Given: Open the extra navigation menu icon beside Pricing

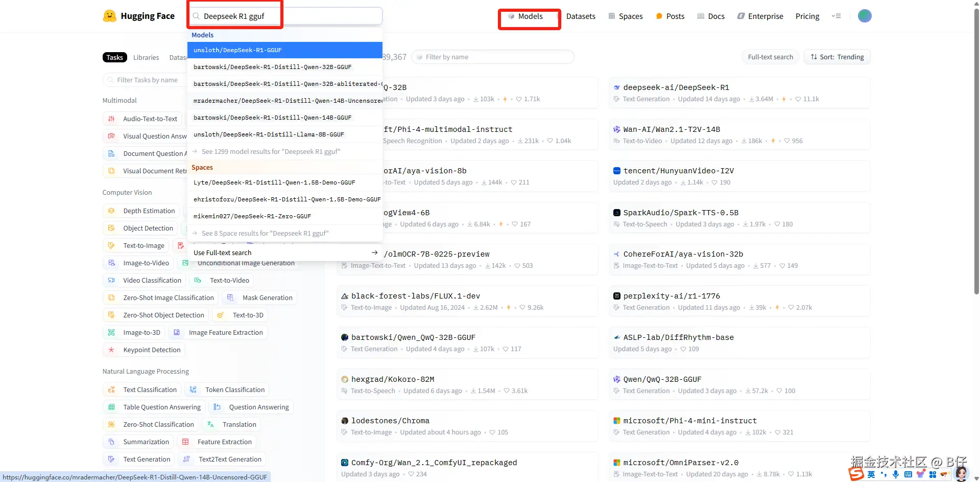Looking at the screenshot, I should pos(836,16).
